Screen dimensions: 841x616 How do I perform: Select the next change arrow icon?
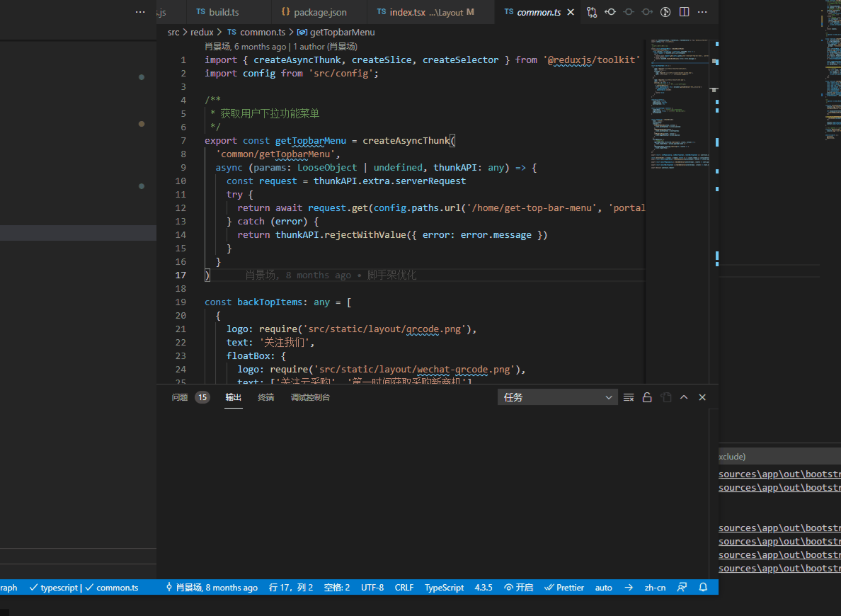point(646,12)
